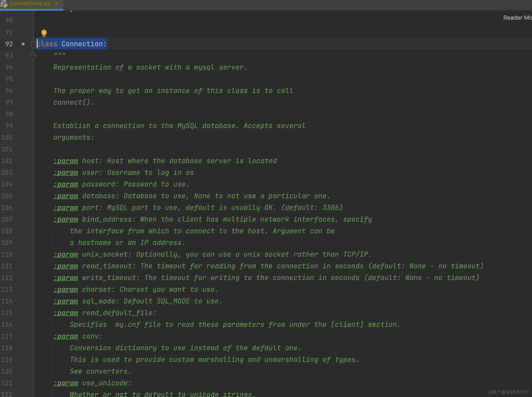Click the :param tag for unix_socket
532x397 pixels.
[x=66, y=255]
